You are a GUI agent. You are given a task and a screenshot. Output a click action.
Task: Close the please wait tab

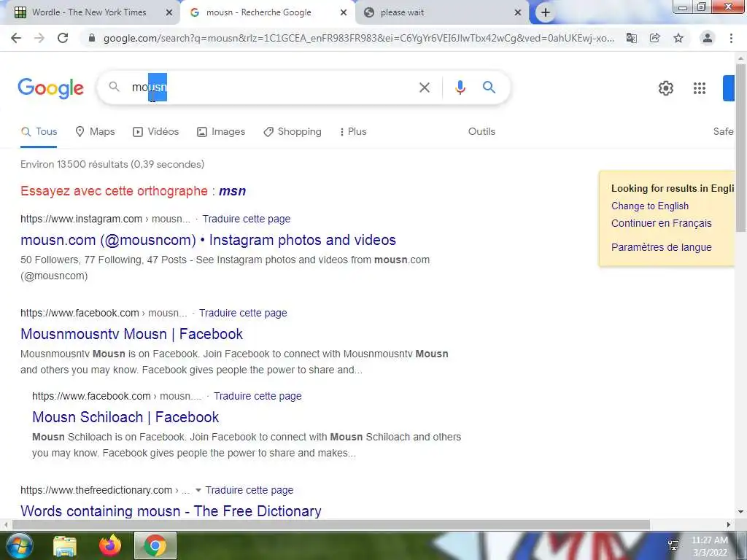coord(518,12)
